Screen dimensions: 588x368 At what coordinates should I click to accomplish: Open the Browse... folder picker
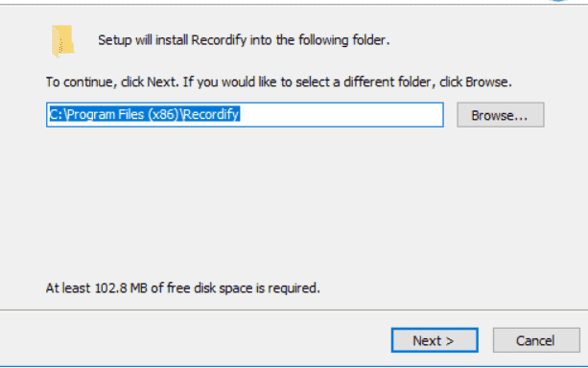[x=501, y=115]
